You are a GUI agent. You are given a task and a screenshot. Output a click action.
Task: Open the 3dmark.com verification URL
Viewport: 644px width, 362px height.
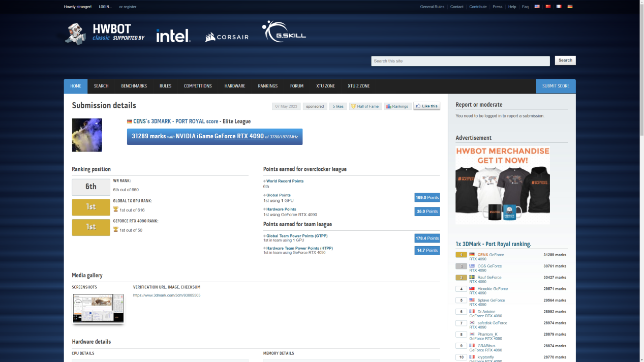tap(167, 295)
